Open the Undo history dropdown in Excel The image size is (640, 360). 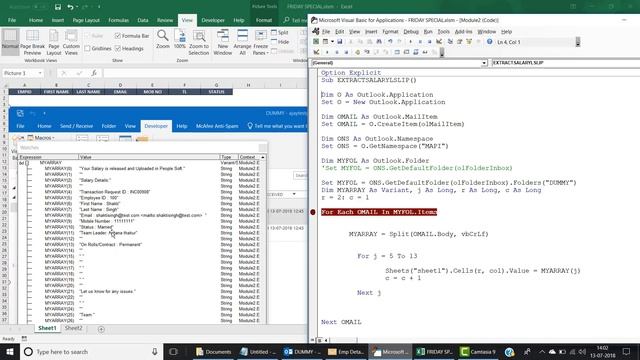(x=77, y=7)
